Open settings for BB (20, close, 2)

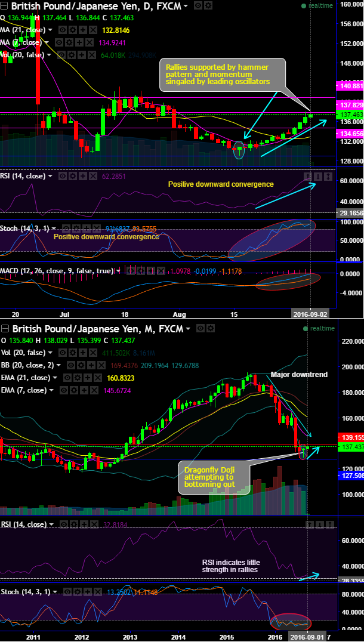[81, 365]
